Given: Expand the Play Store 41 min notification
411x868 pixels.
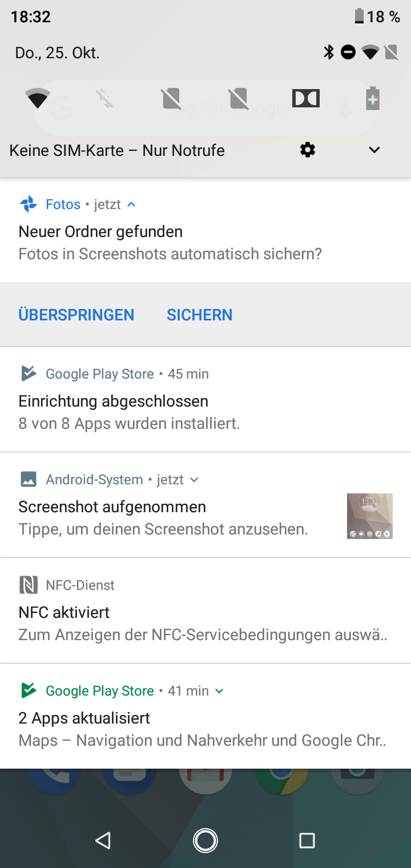Looking at the screenshot, I should pos(219,691).
